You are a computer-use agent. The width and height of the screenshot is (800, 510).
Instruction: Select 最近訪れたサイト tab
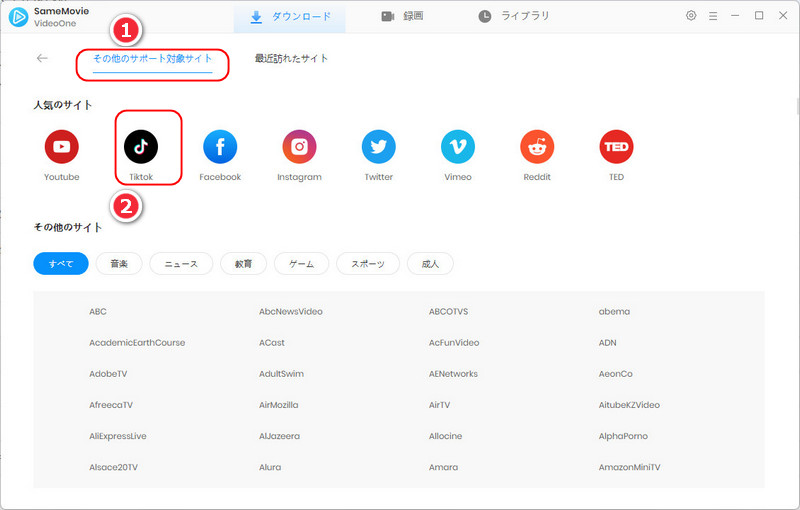click(x=291, y=59)
